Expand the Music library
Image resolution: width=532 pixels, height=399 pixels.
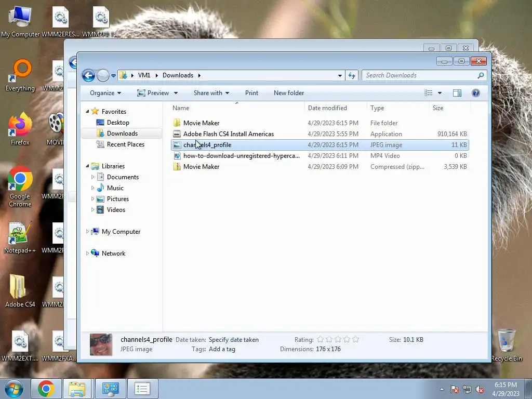92,188
